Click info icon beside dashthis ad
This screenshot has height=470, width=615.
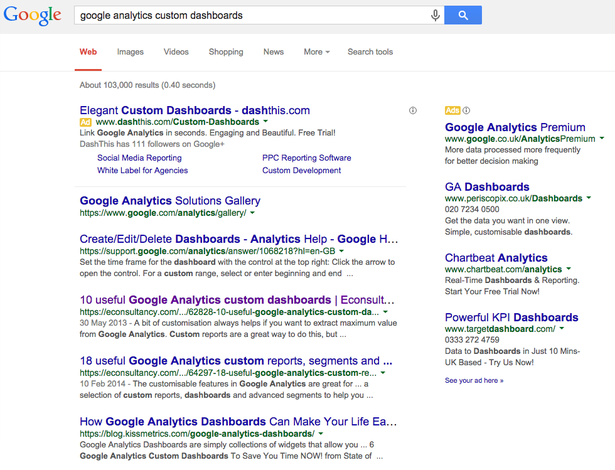413,111
